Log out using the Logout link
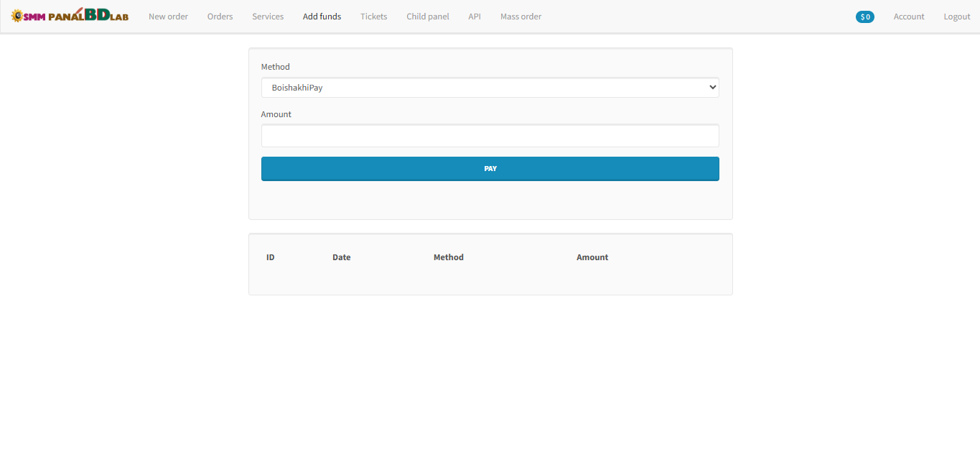 tap(956, 17)
